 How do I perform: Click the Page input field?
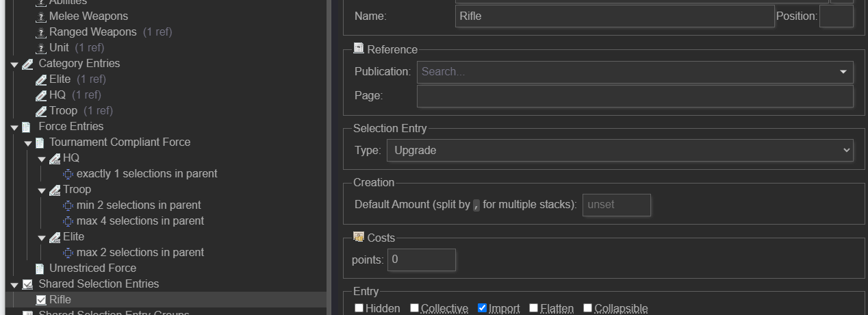635,96
